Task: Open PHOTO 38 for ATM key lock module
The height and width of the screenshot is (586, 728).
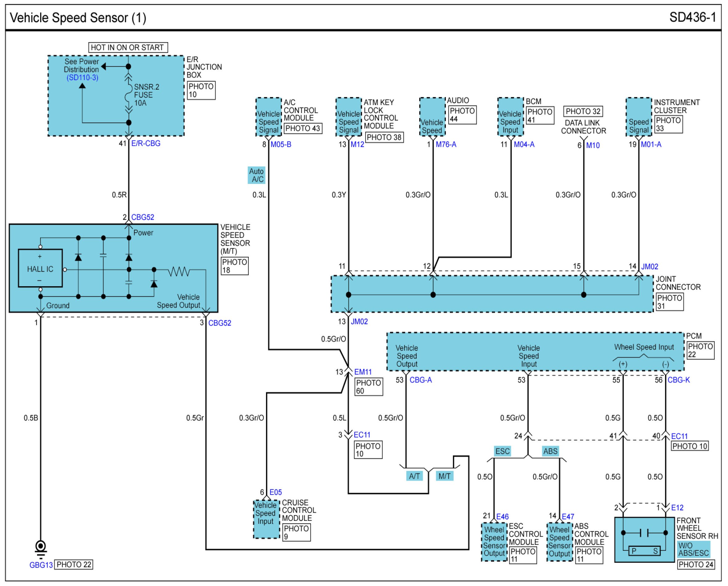Action: (x=384, y=138)
